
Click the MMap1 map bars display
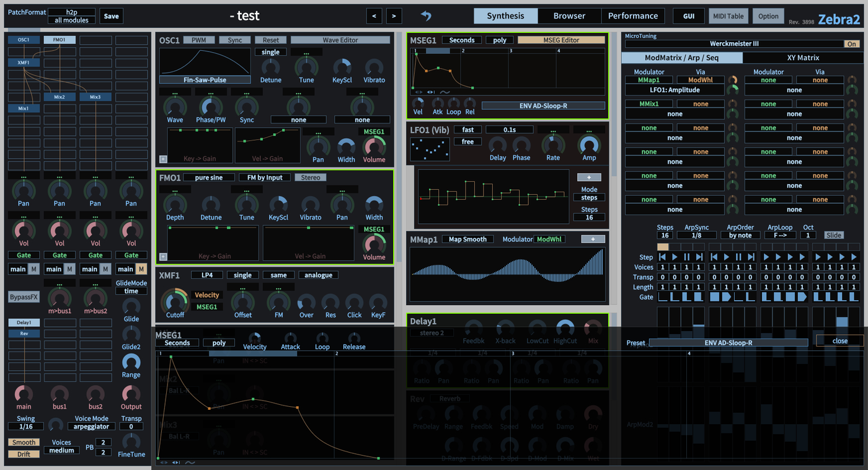pyautogui.click(x=508, y=273)
